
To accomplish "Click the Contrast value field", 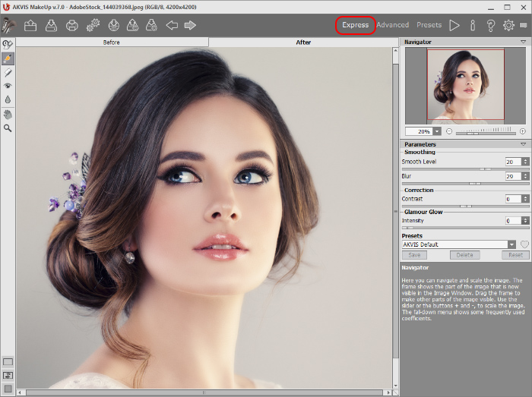I will click(x=513, y=199).
